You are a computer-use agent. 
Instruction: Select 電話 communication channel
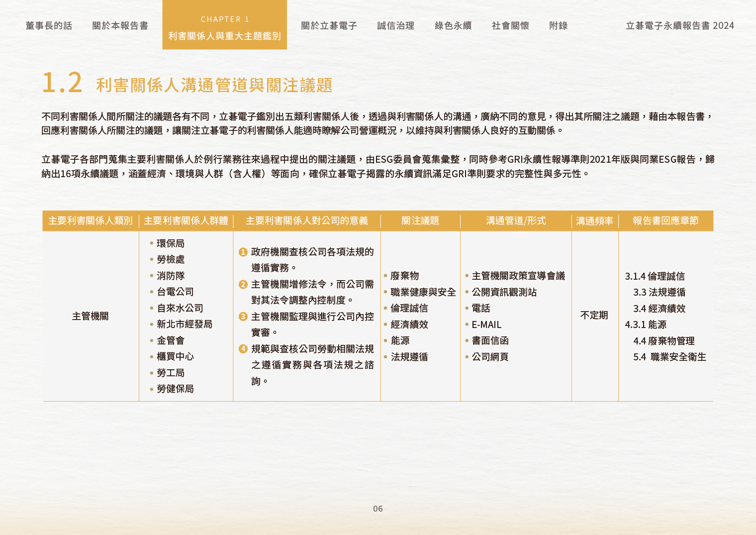tap(481, 308)
